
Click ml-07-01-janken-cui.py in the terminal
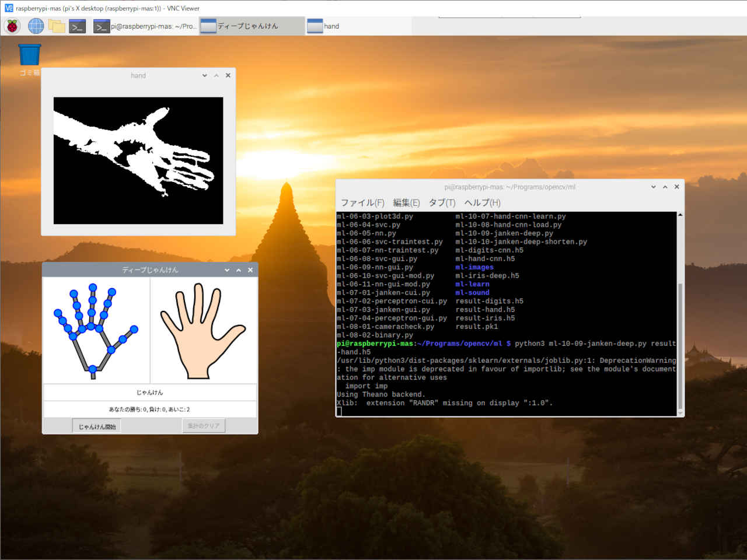coord(383,293)
